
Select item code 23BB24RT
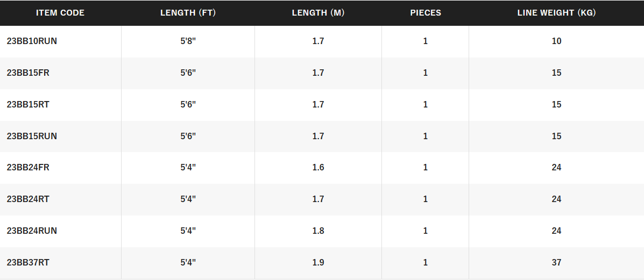point(28,199)
